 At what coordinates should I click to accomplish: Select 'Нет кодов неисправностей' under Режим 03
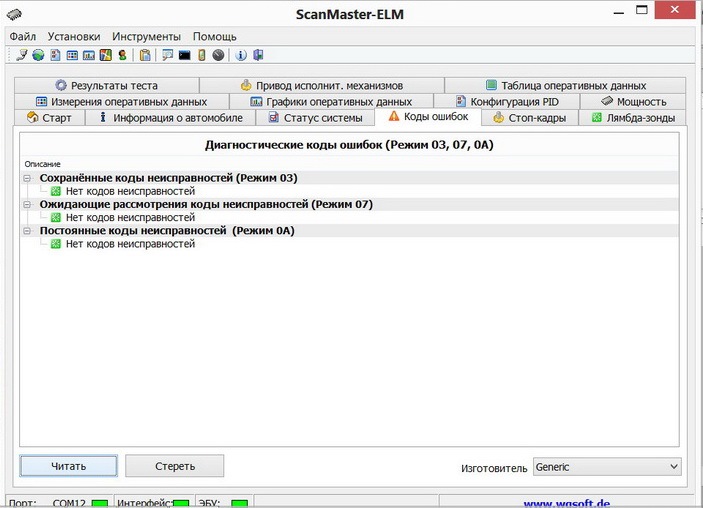pyautogui.click(x=130, y=191)
